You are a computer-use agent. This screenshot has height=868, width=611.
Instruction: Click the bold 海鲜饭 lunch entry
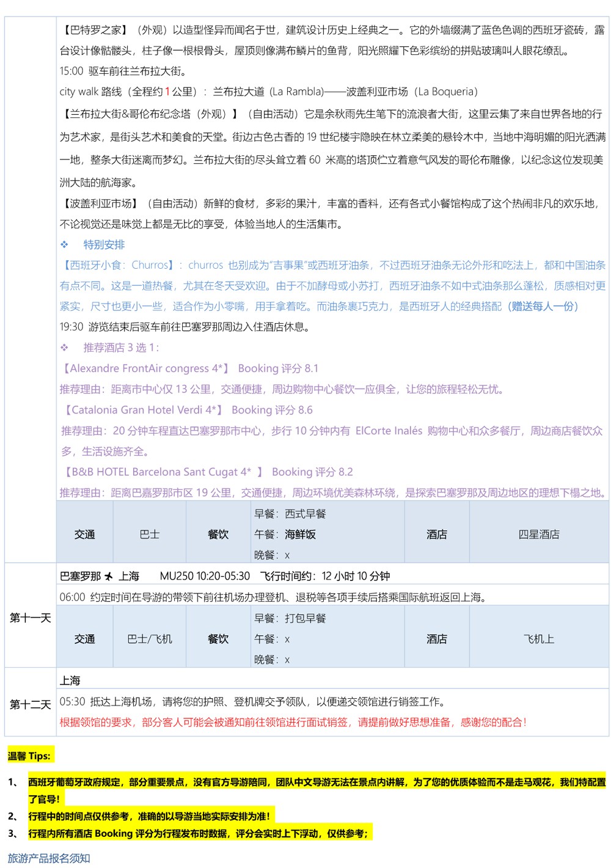click(x=300, y=534)
